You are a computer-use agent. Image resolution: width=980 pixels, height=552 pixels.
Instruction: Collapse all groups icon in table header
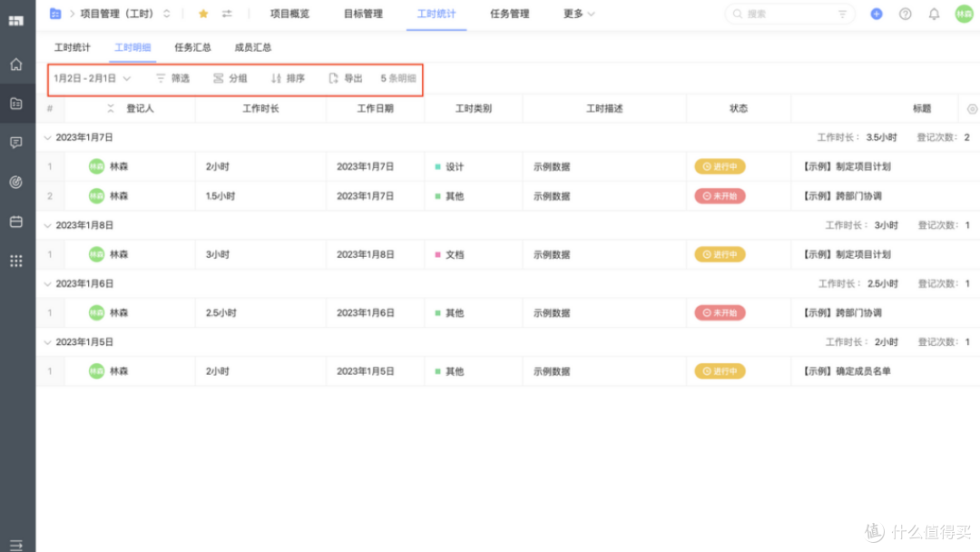click(111, 109)
